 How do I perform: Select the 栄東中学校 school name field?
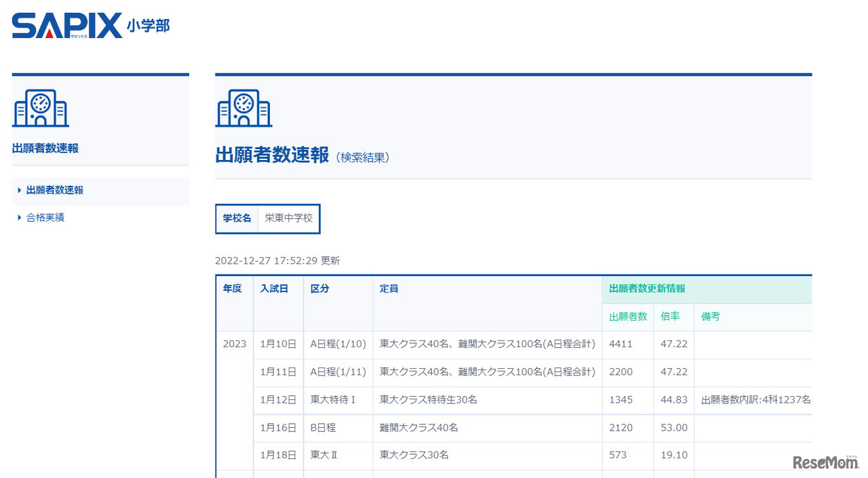pyautogui.click(x=289, y=218)
